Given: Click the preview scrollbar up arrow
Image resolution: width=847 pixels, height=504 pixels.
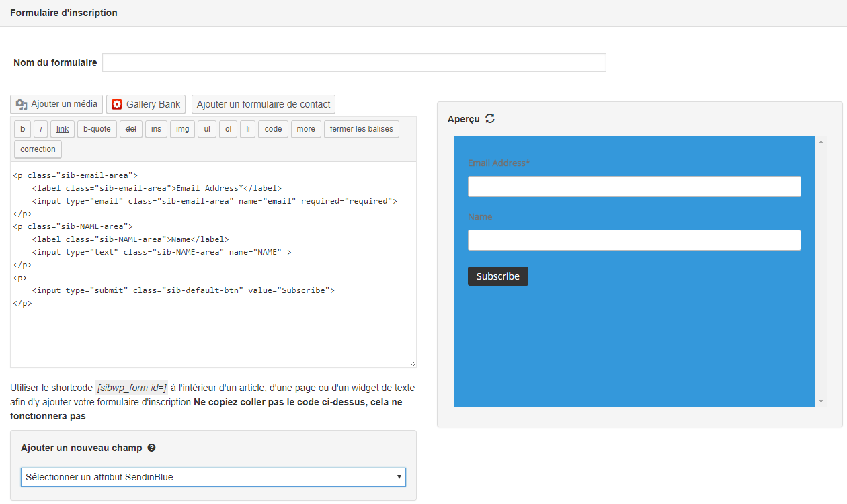Looking at the screenshot, I should pos(821,142).
